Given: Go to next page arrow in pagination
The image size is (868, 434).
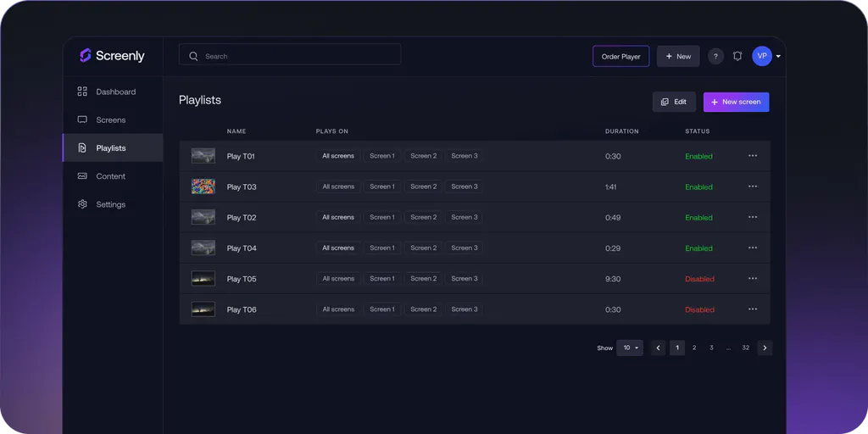Looking at the screenshot, I should click(765, 348).
